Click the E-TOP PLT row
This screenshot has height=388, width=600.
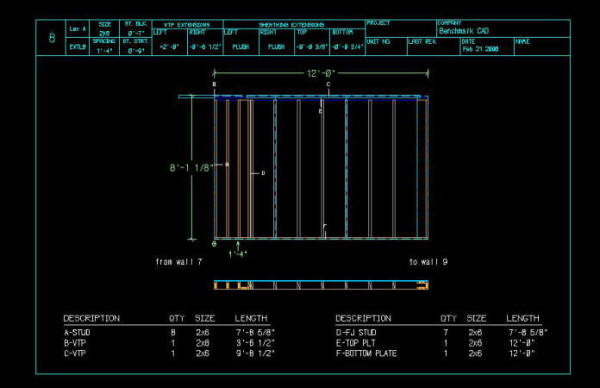(x=435, y=343)
